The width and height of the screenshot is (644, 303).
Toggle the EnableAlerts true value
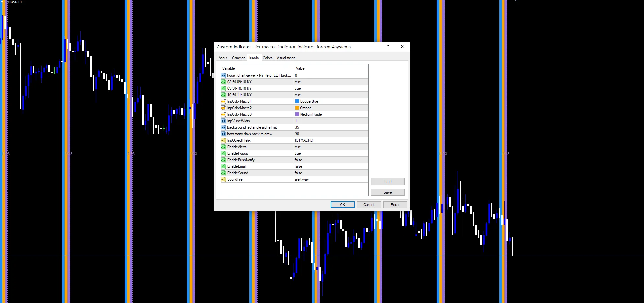[331, 147]
